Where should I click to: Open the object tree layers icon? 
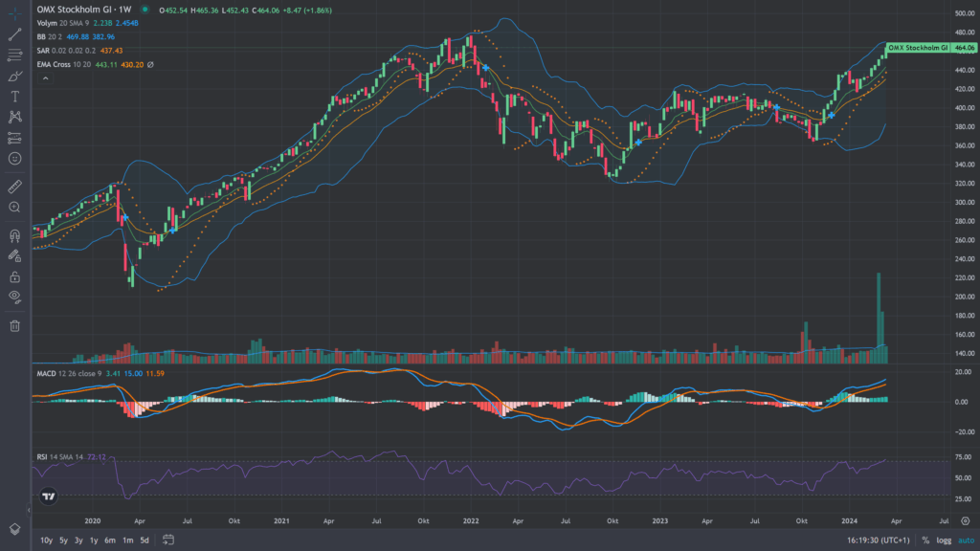[14, 529]
